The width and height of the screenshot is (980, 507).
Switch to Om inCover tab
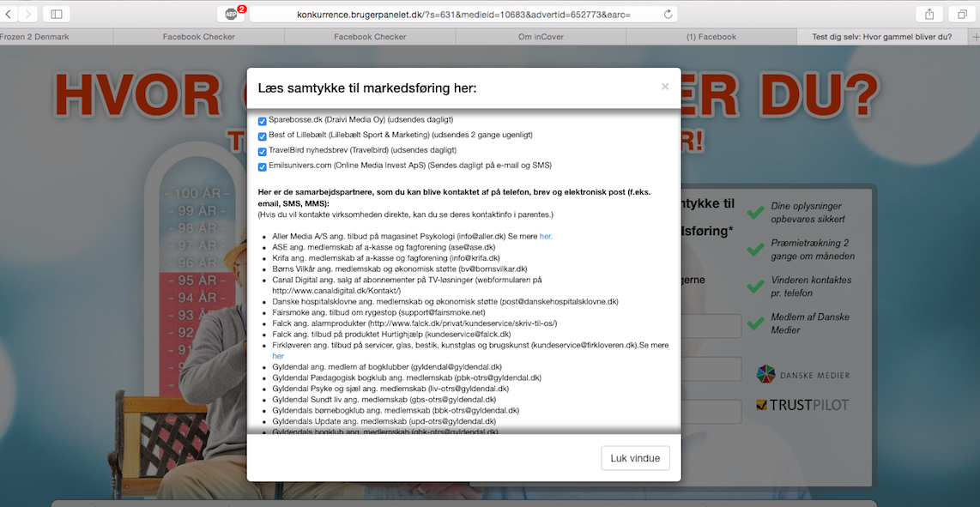point(541,37)
